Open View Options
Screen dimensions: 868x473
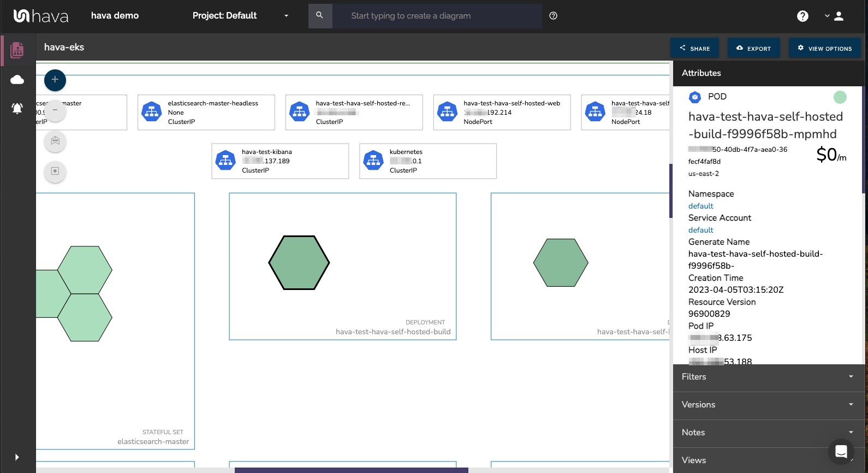[x=824, y=49]
